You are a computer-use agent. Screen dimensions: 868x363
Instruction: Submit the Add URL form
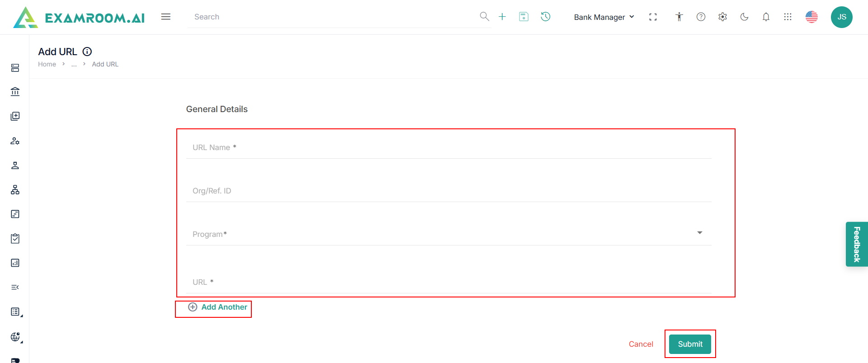690,344
